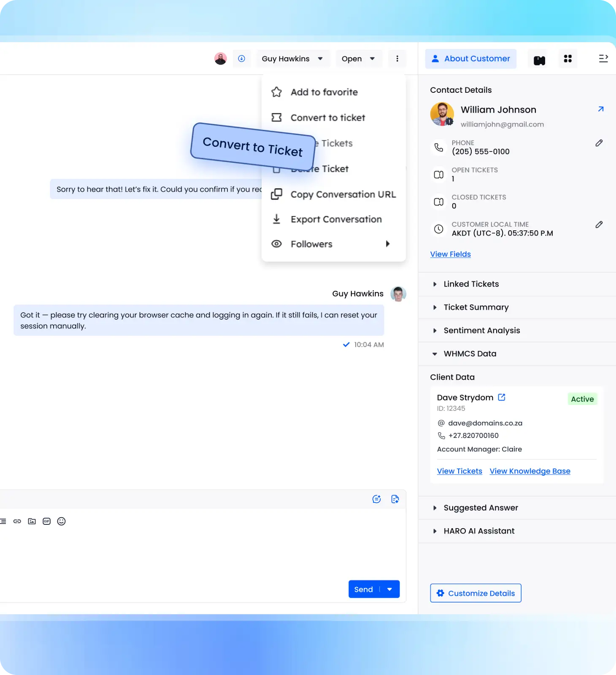The width and height of the screenshot is (616, 675).
Task: Click the download icon for Export Conversation
Action: point(276,219)
